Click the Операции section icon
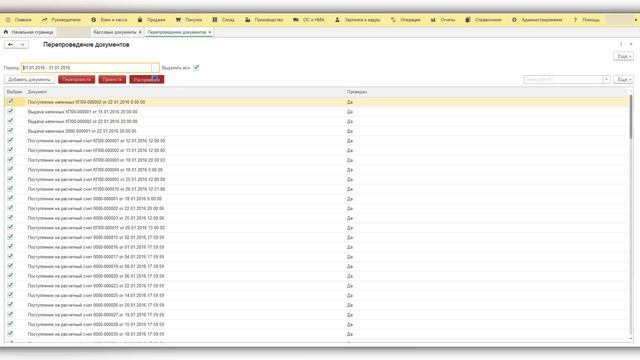Screen dimensions: 640x360 (x=393, y=20)
